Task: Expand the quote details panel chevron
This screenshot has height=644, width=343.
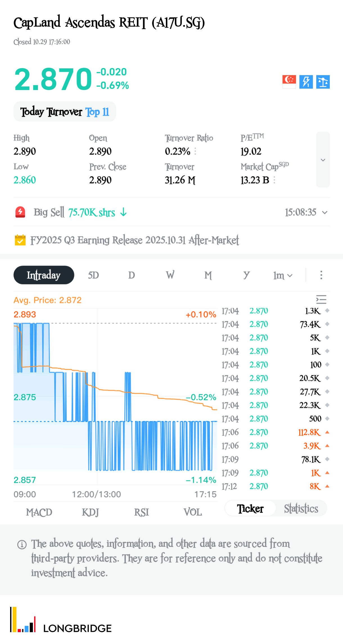Action: [323, 160]
